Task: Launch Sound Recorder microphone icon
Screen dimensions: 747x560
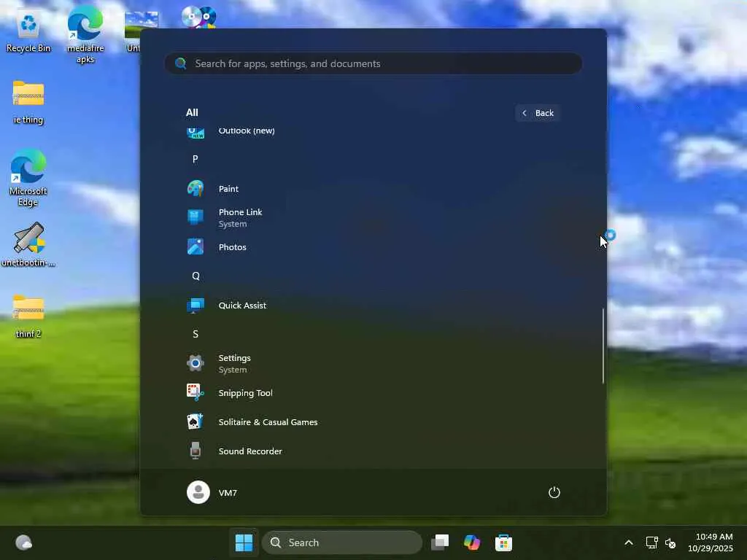Action: (196, 451)
